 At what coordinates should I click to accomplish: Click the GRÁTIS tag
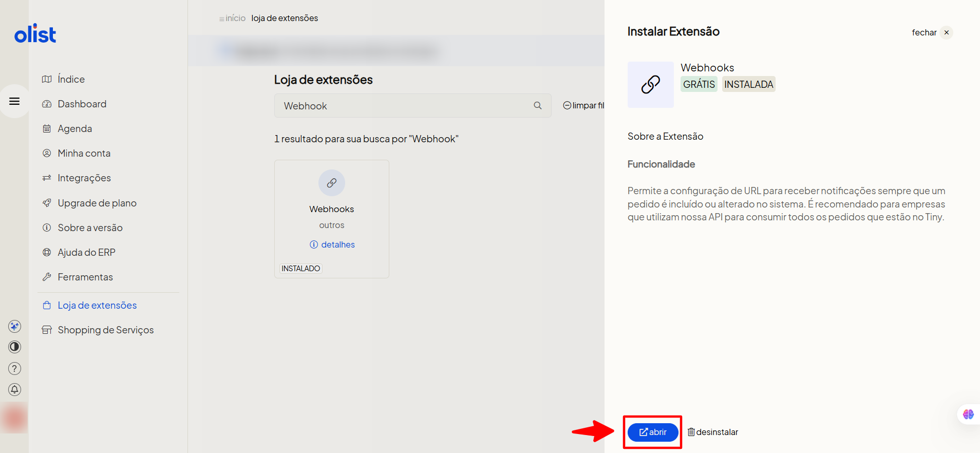point(699,84)
